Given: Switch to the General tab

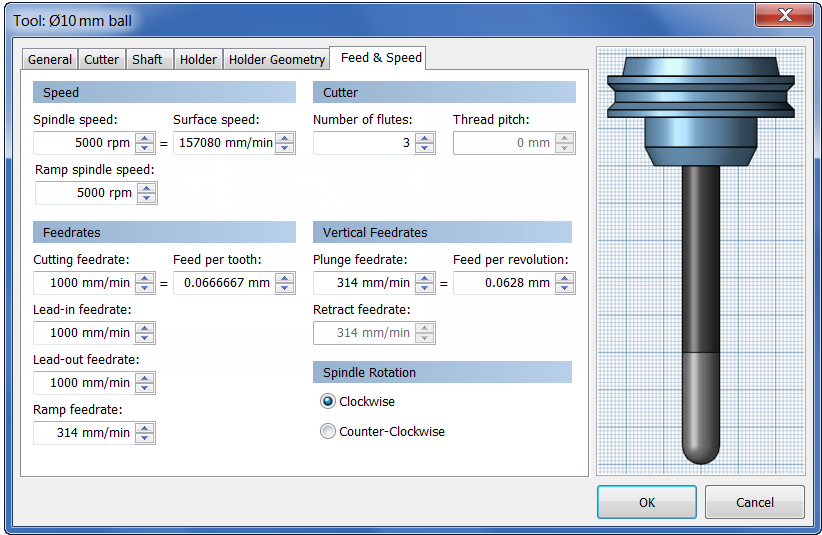Looking at the screenshot, I should pos(50,59).
